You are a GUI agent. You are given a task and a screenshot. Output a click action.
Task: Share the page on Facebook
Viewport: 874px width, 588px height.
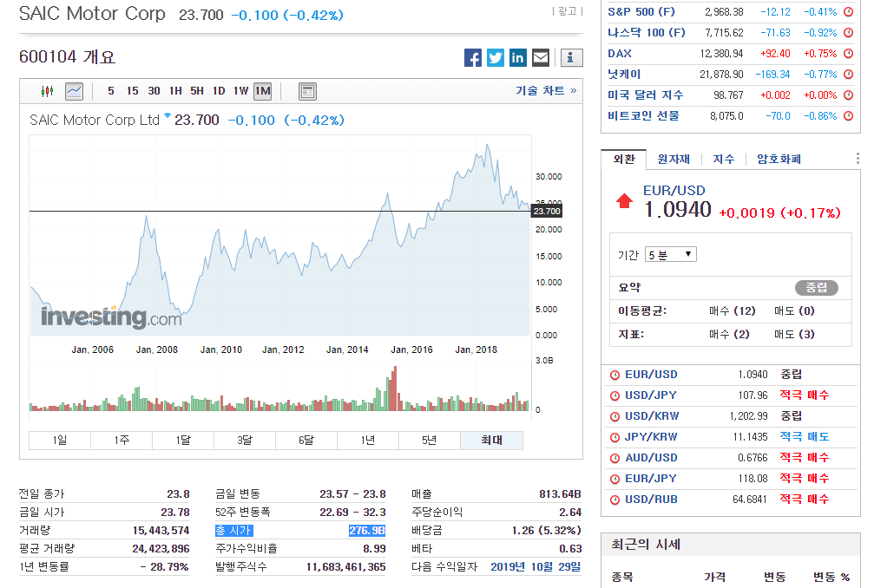[473, 58]
